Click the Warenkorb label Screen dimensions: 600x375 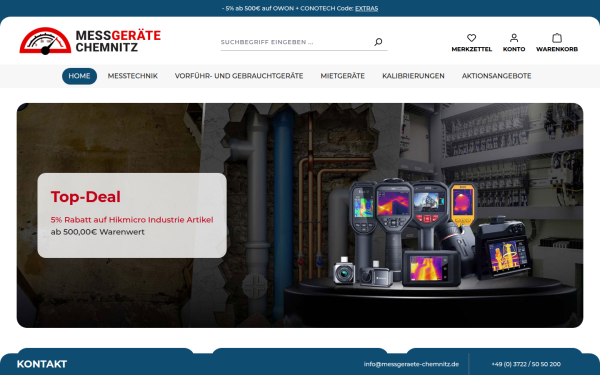click(x=557, y=49)
